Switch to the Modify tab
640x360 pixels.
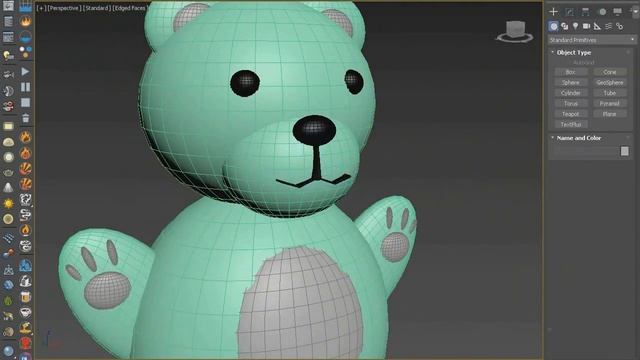tap(569, 11)
